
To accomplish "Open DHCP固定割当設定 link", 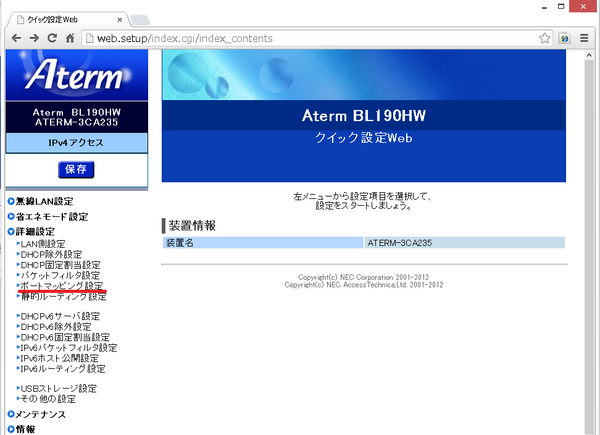I will click(x=60, y=265).
